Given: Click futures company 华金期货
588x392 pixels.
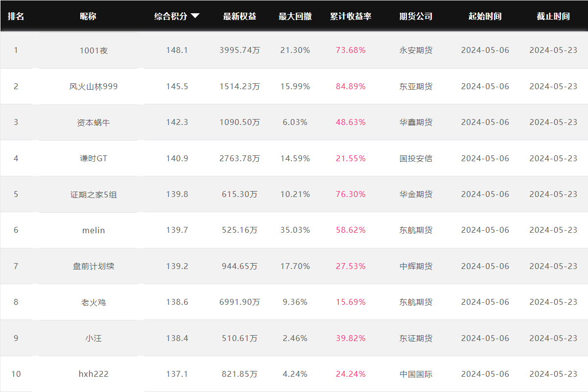Looking at the screenshot, I should coord(416,194).
